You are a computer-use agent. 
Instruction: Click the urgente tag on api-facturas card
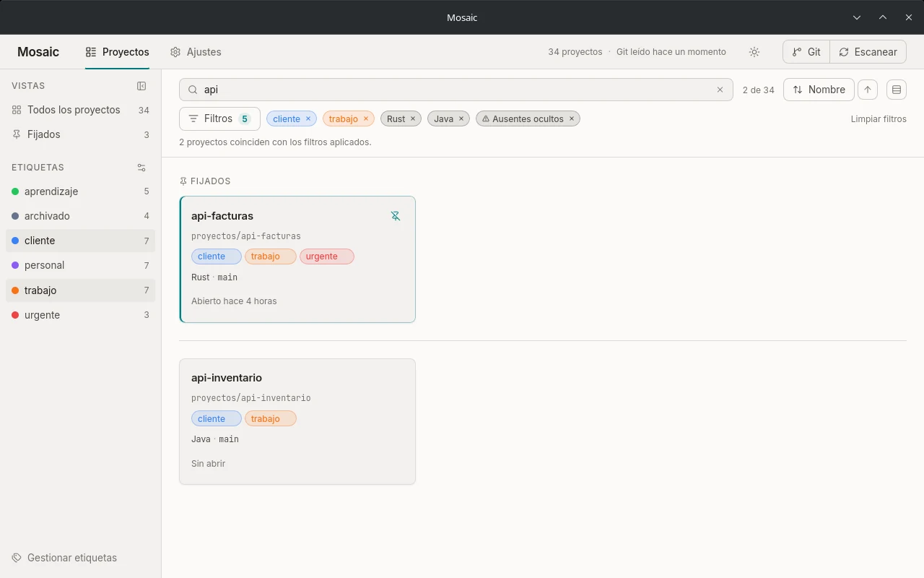click(x=327, y=256)
